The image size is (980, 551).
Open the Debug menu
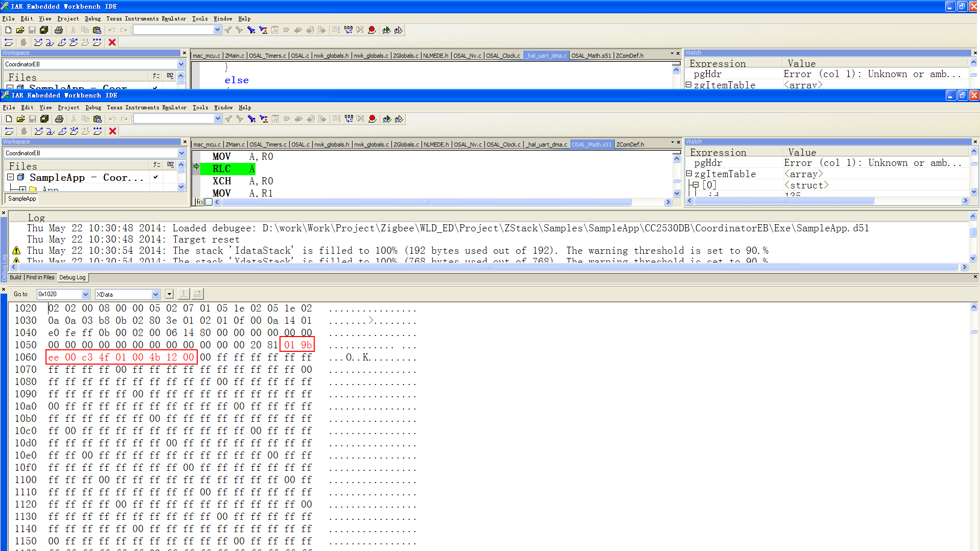[x=94, y=107]
